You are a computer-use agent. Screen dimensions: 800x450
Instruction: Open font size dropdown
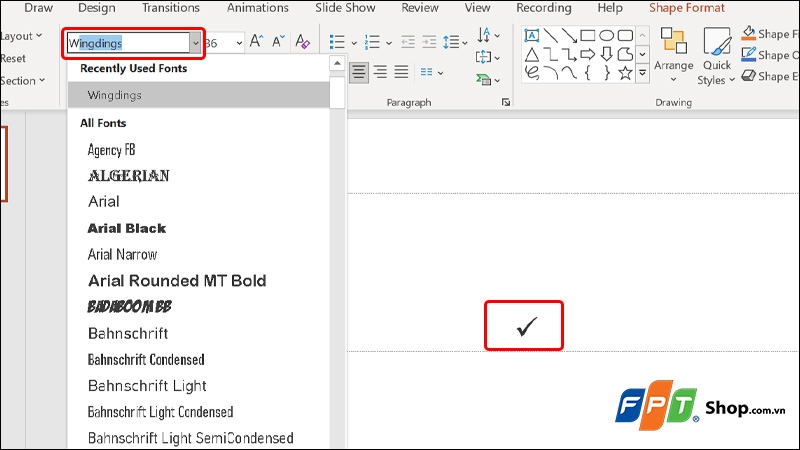click(x=239, y=43)
